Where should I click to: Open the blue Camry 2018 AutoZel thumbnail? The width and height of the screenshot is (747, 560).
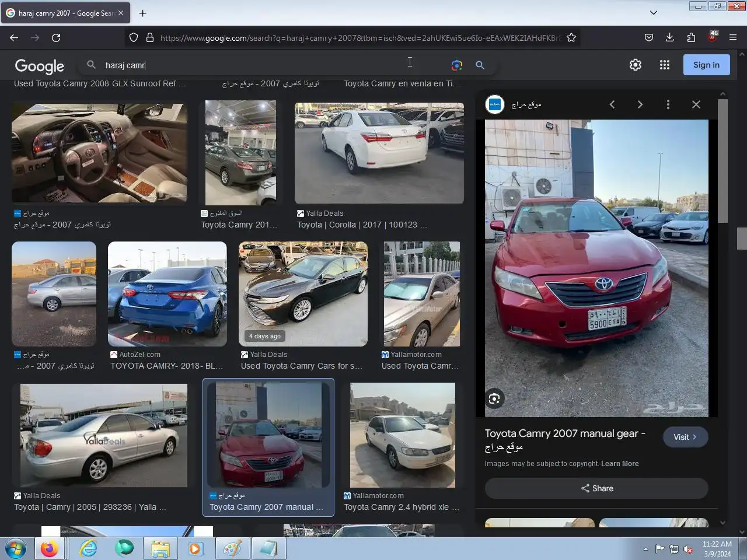click(167, 294)
